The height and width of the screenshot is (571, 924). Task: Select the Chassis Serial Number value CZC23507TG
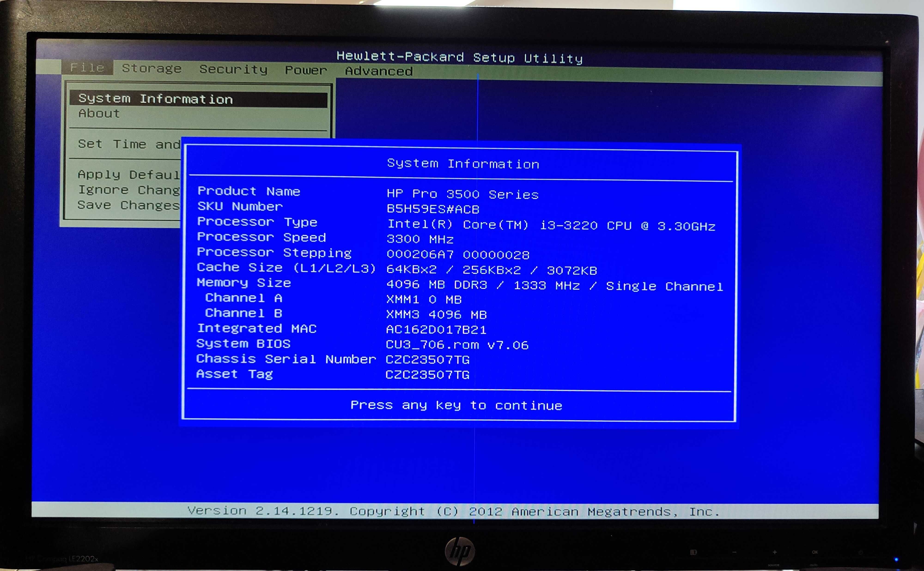tap(427, 360)
